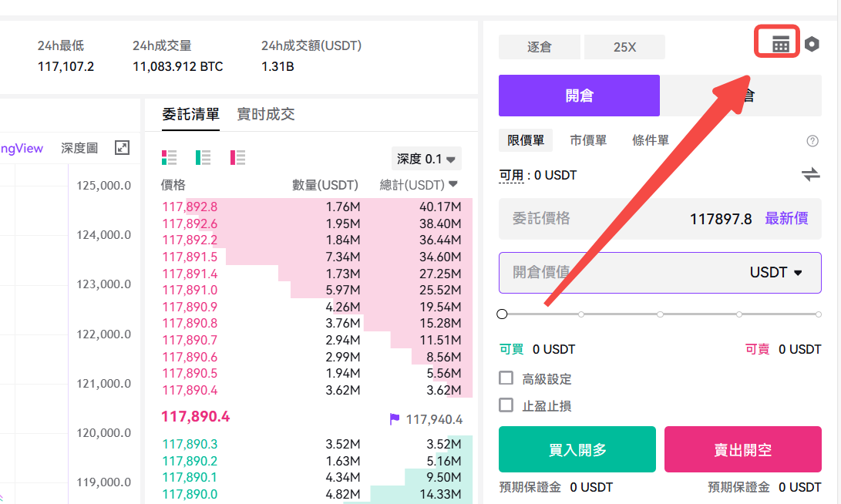The image size is (841, 504).
Task: Click 最新價 link
Action: click(x=786, y=218)
